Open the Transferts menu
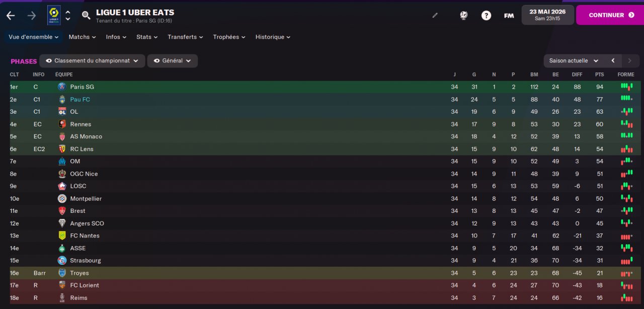Viewport: 644px width, 309px height. [x=185, y=37]
